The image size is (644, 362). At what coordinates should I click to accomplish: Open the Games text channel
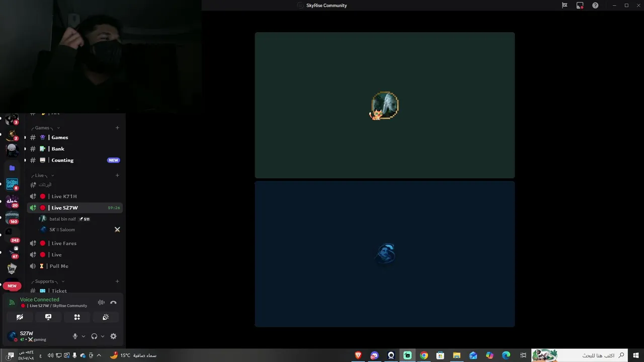click(74, 137)
